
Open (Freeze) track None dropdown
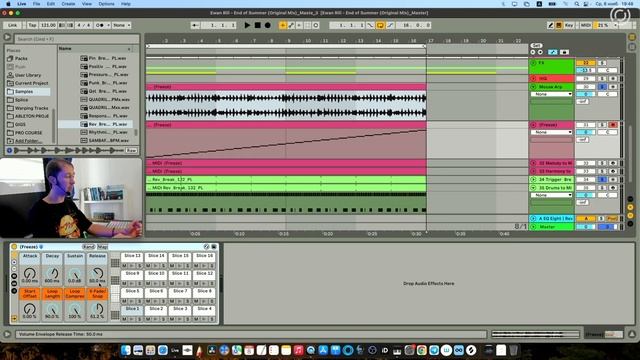tap(551, 132)
